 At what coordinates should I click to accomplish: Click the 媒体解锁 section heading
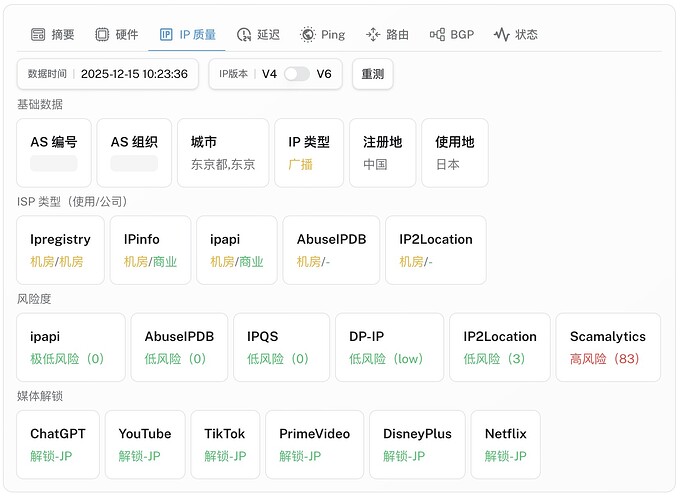coord(40,396)
